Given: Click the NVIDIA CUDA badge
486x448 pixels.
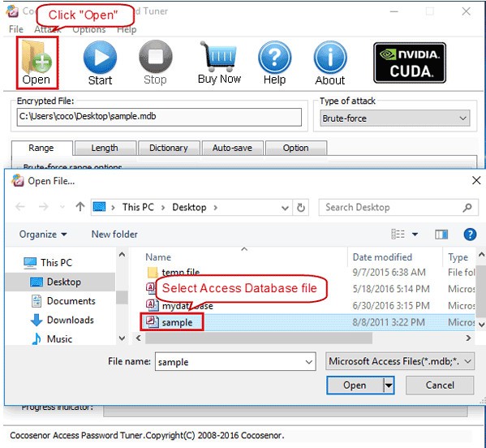Looking at the screenshot, I should coord(410,63).
